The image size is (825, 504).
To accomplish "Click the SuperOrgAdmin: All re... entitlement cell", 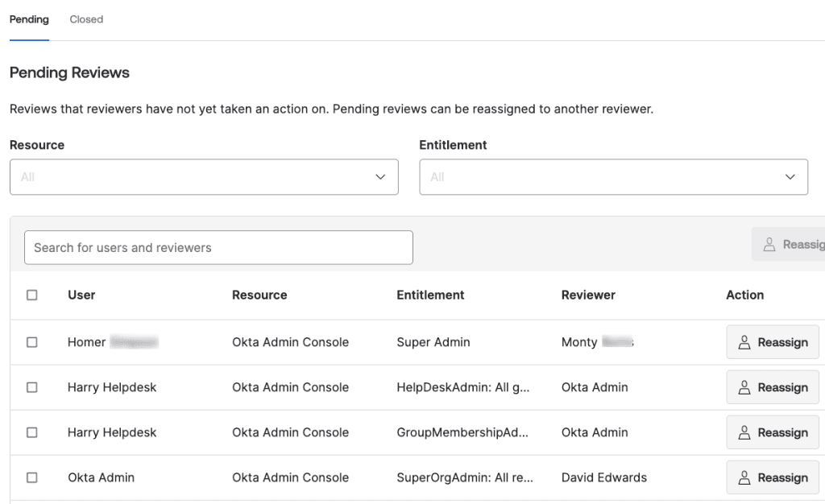I will 465,477.
